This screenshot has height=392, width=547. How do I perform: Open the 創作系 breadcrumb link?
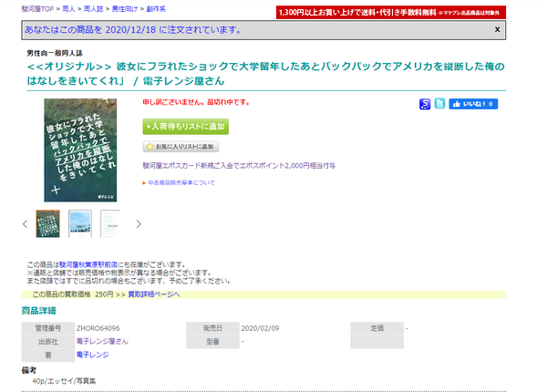click(x=156, y=9)
